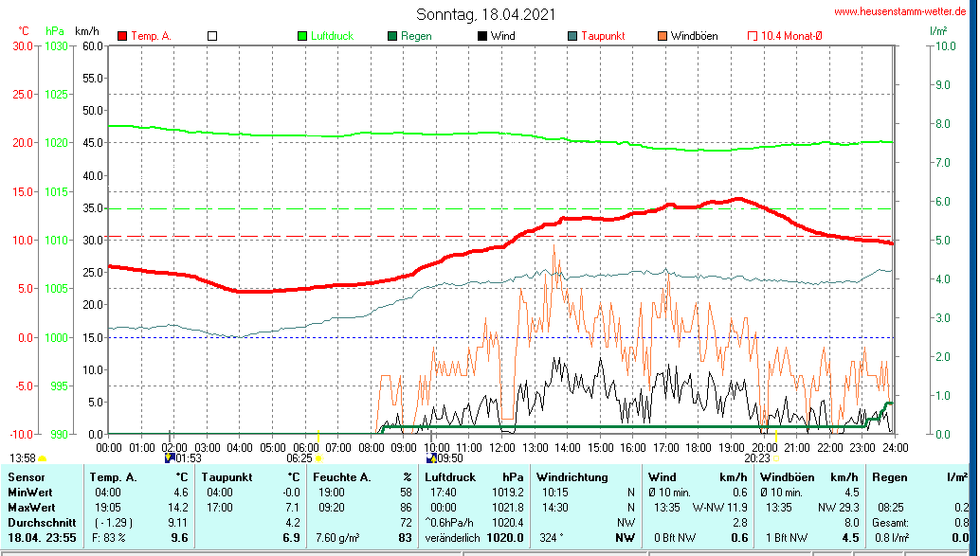Click the moon icon beside 01:53
Viewport: 980px width, 556px height.
(x=169, y=457)
